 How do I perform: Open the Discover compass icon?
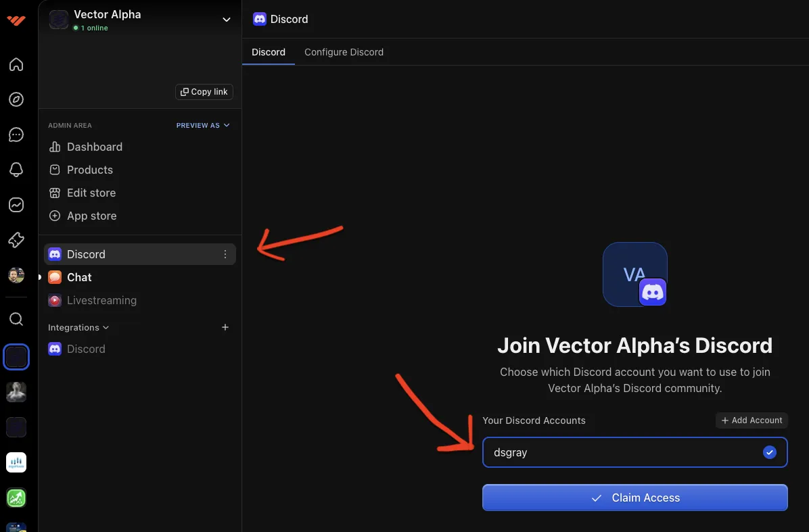pos(16,99)
